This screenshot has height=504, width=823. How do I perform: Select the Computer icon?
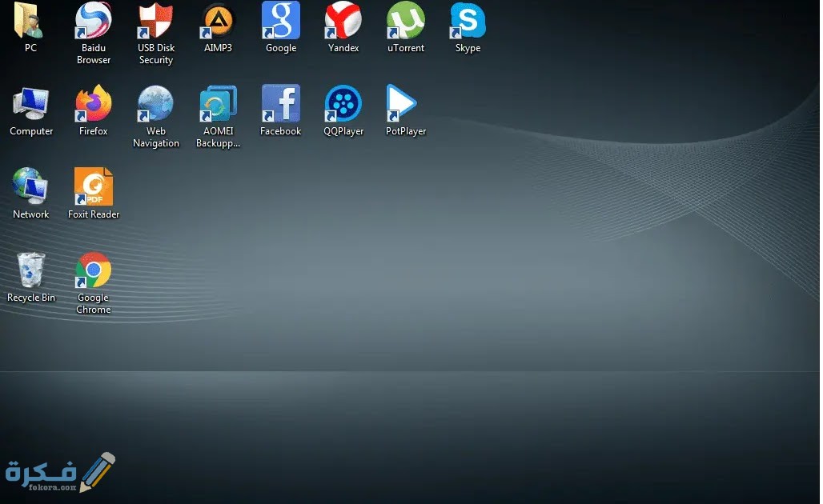pyautogui.click(x=30, y=105)
